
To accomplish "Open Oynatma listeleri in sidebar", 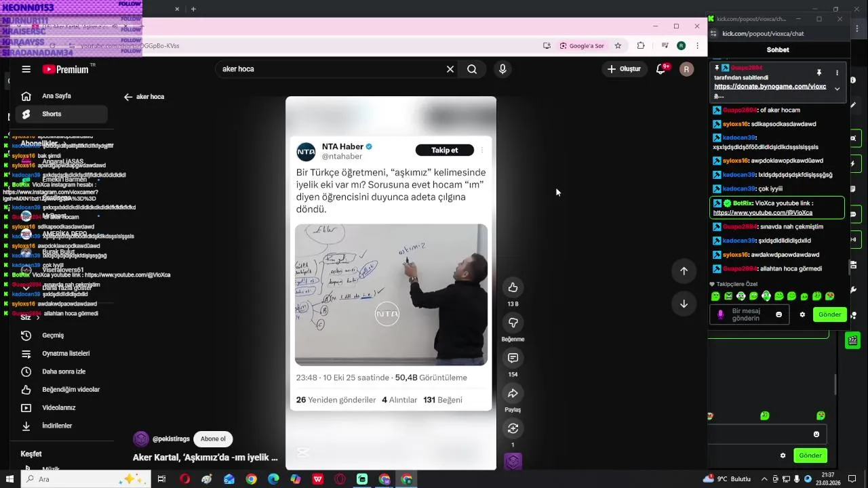I will coord(61,354).
